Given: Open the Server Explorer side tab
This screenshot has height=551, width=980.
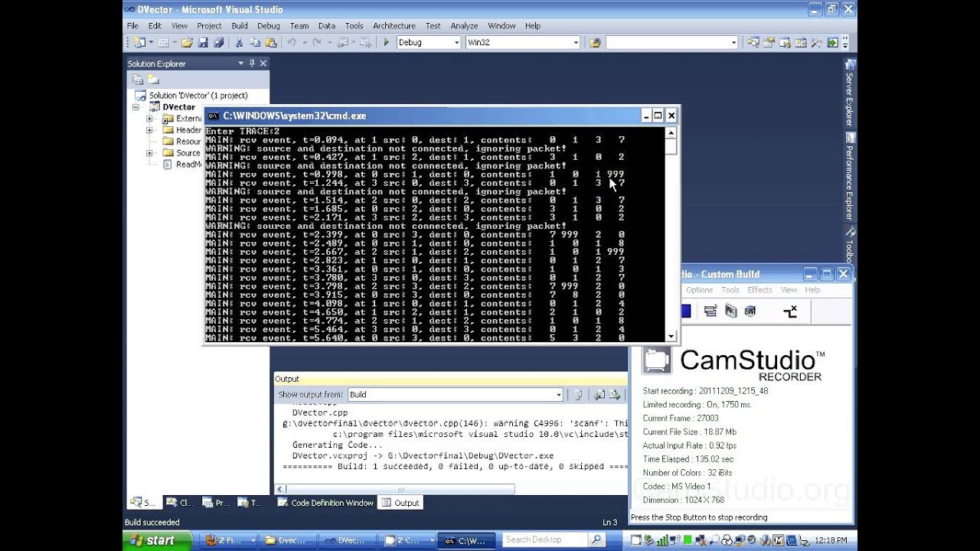Looking at the screenshot, I should click(850, 92).
